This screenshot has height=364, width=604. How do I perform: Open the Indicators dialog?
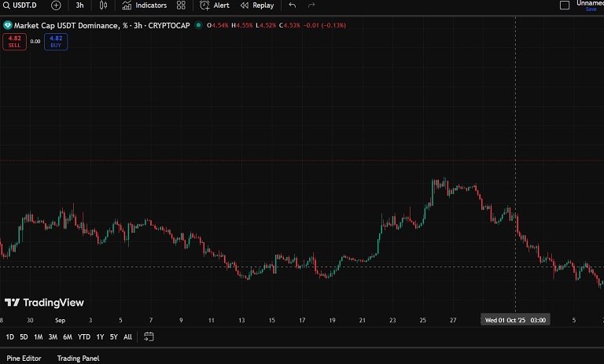(x=144, y=6)
